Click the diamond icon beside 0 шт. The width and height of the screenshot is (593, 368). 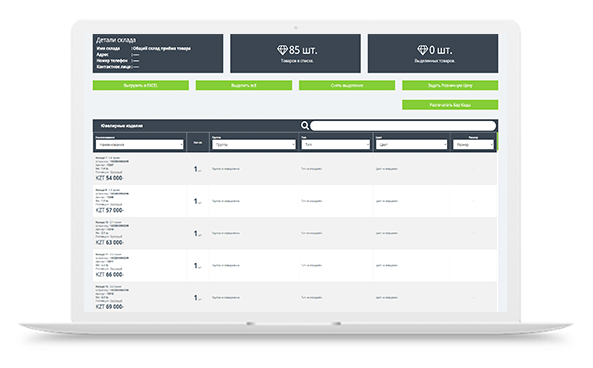tap(422, 50)
